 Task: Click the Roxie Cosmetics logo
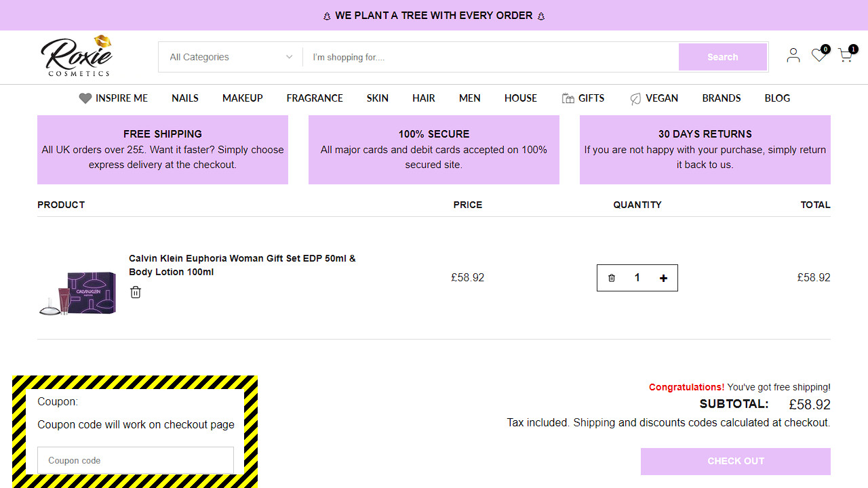point(77,56)
